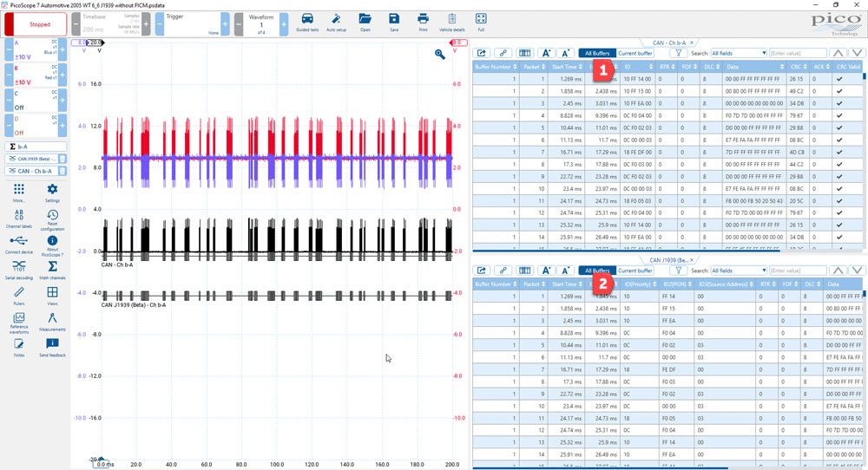Click the red Stopped button
The width and height of the screenshot is (868, 470).
coord(36,24)
